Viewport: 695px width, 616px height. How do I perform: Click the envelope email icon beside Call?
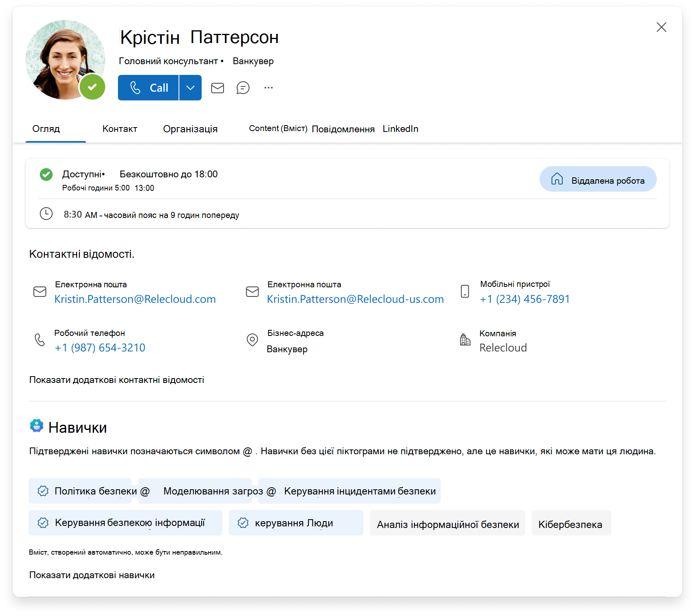point(218,88)
